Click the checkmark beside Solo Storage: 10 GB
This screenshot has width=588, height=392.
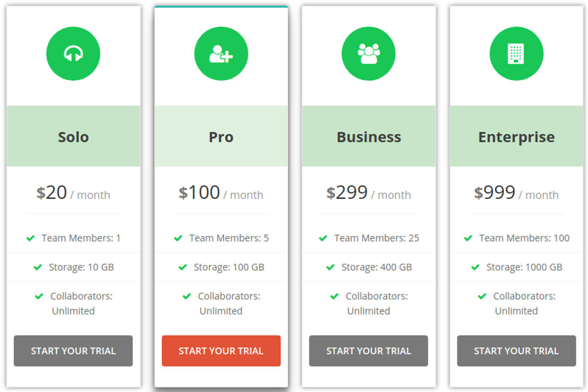click(38, 267)
